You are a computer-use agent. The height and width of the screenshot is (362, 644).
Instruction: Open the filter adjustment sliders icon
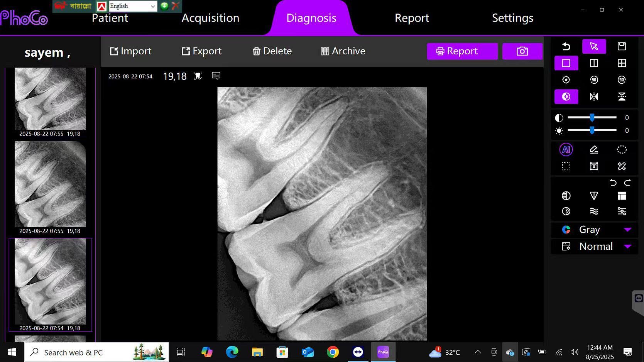pos(622,211)
